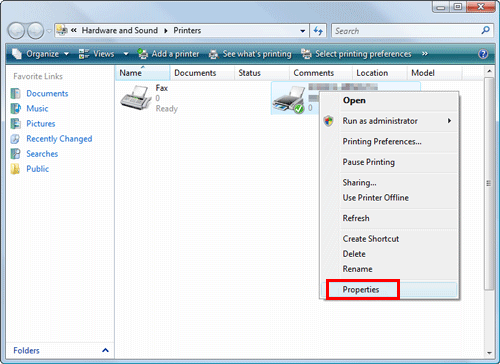Sort by Status column header
Screen dimensions: 500x364
point(262,73)
